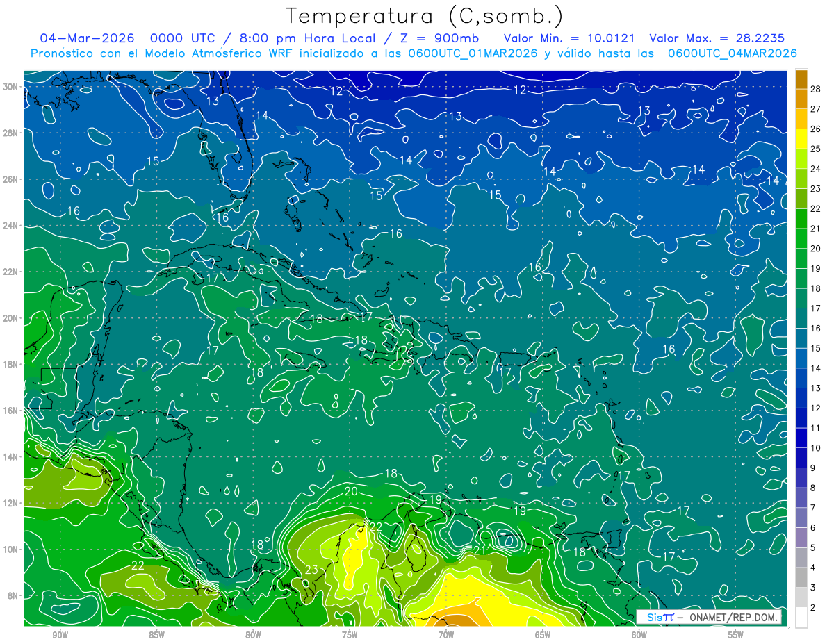Click the '14N' latitude axis label

pyautogui.click(x=10, y=457)
